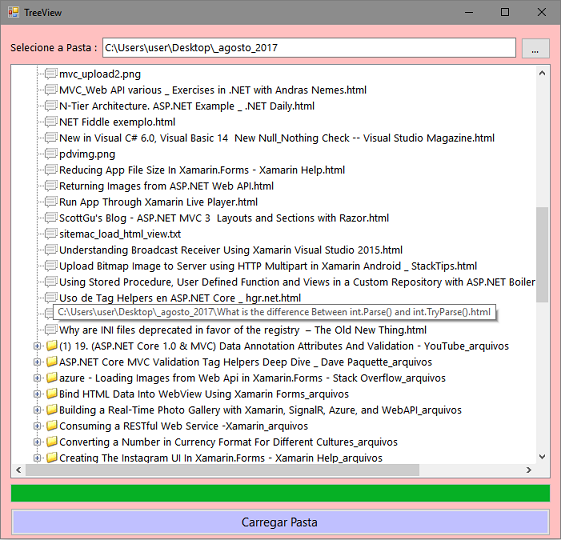The width and height of the screenshot is (561, 540).
Task: Click folder icon of azure - Loading Images
Action: click(x=52, y=378)
